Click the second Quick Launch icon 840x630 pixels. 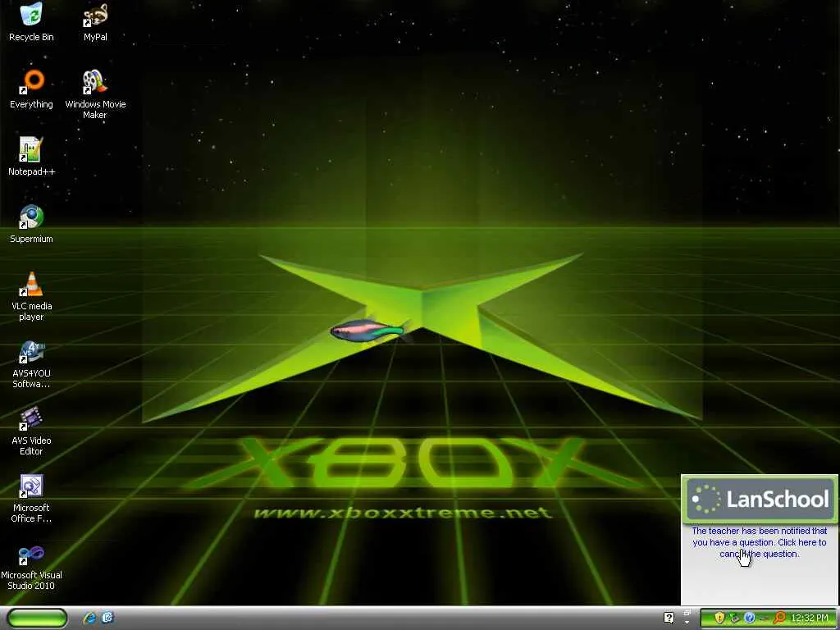tap(107, 618)
